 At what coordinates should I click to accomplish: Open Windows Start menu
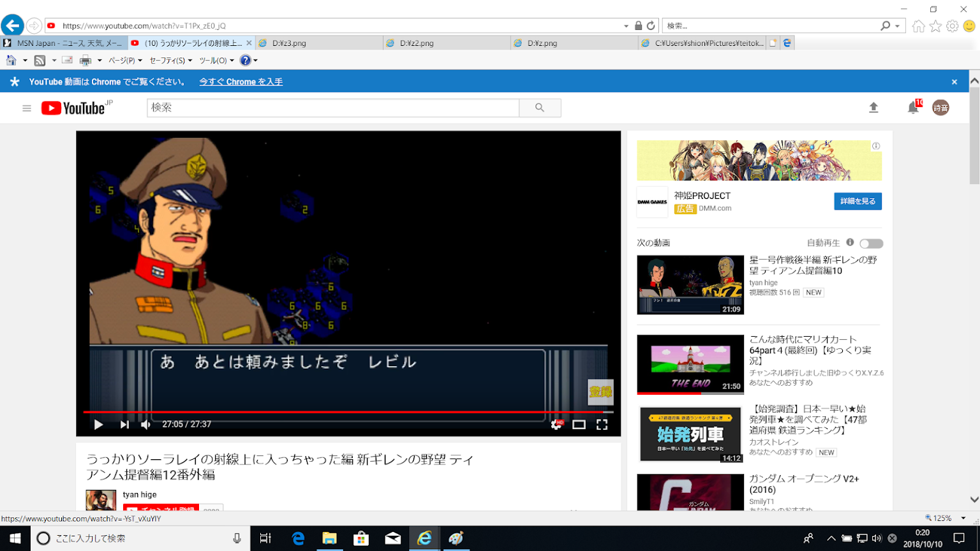[x=15, y=538]
